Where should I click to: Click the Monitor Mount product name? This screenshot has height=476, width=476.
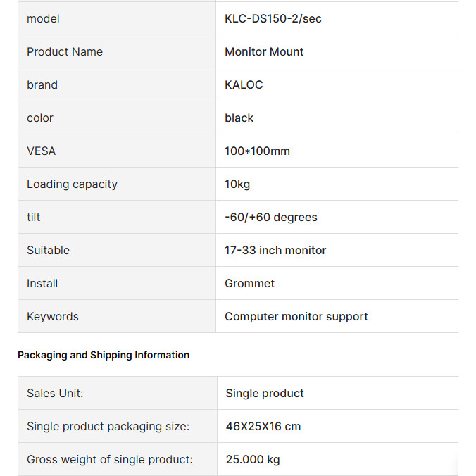[264, 52]
